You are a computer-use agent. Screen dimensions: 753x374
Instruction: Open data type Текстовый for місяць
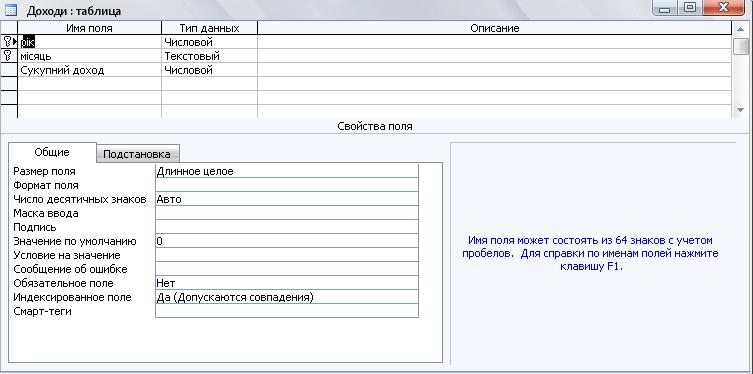pos(209,56)
